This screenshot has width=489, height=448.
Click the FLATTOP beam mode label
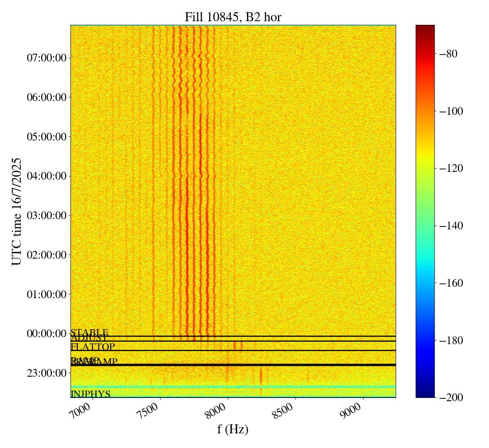[93, 347]
